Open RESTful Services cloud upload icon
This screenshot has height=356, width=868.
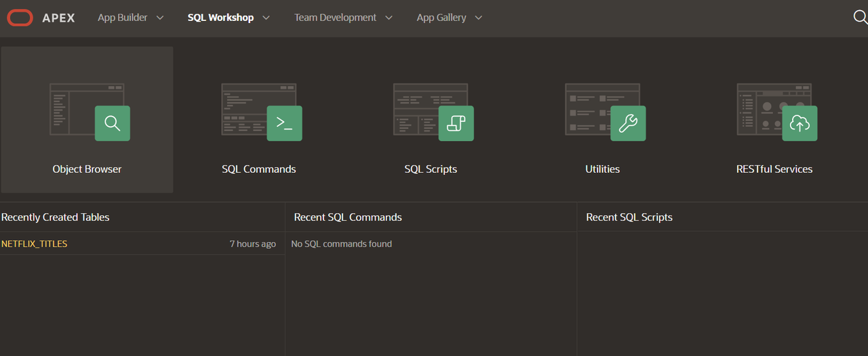[x=800, y=123]
